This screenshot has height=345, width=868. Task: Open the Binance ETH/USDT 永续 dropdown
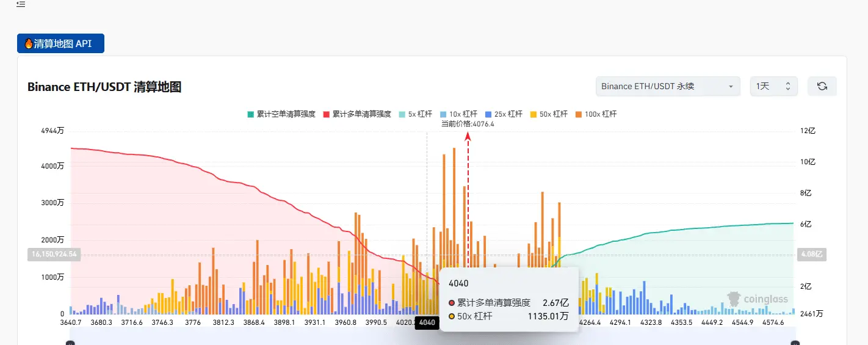coord(668,86)
